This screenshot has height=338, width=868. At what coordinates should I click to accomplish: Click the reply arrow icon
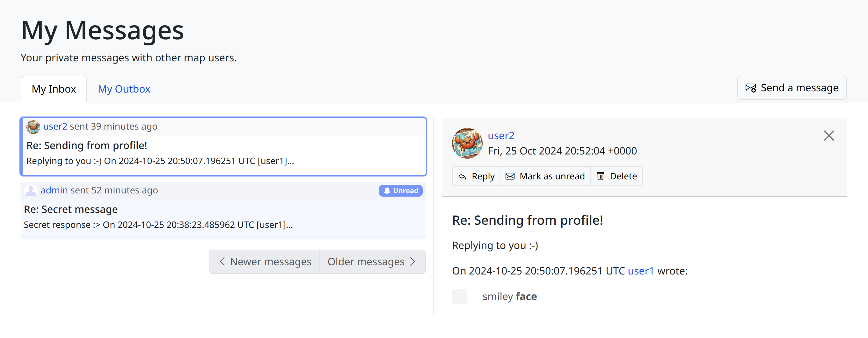tap(462, 177)
